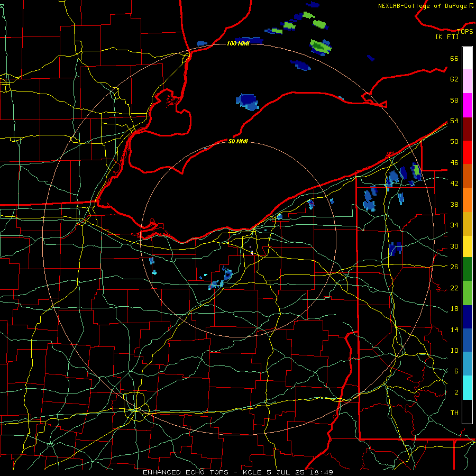Click legend value 26

(x=454, y=267)
